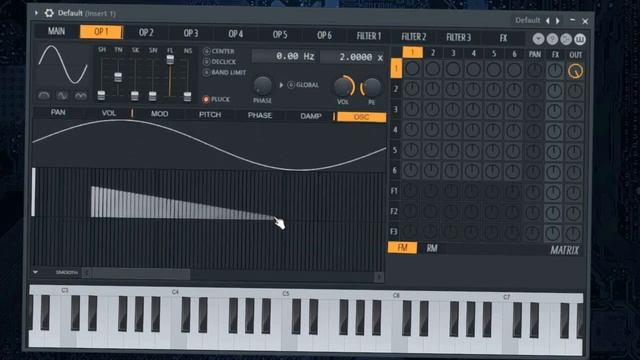Expand the arrow next to GLOBAL
This screenshot has width=640, height=360.
[281, 85]
